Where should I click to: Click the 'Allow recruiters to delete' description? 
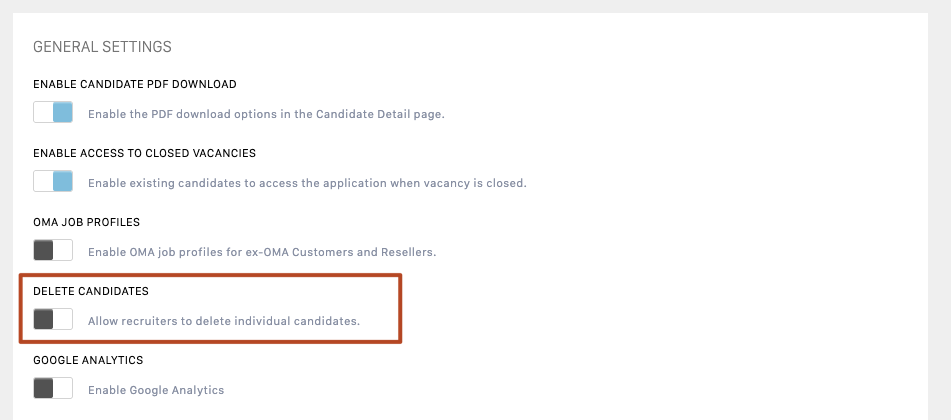coord(223,322)
